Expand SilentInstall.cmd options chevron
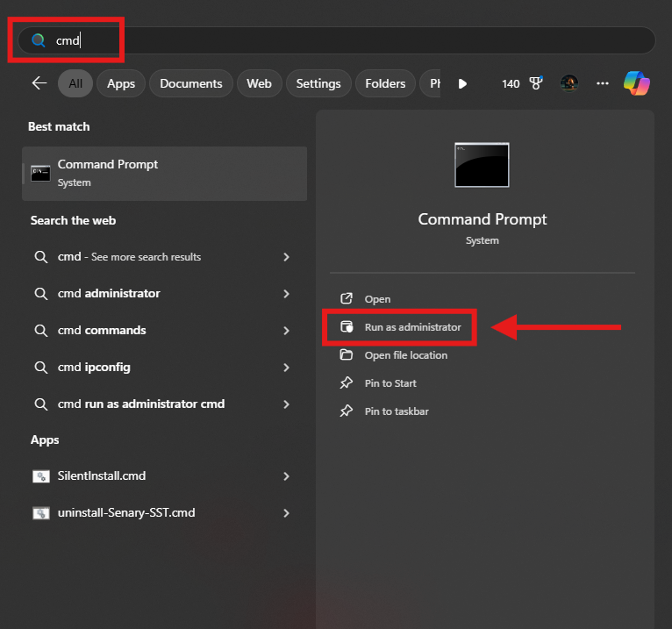Image resolution: width=672 pixels, height=629 pixels. click(286, 476)
